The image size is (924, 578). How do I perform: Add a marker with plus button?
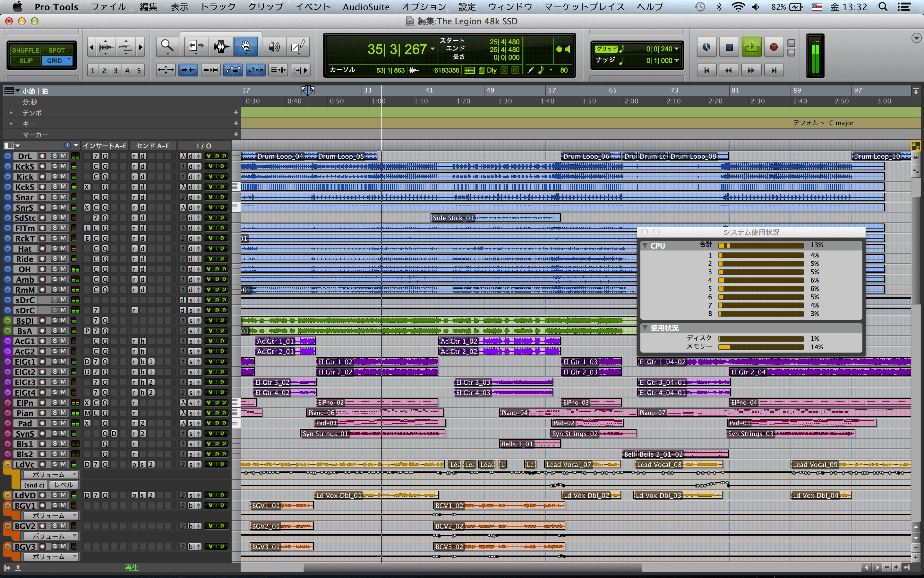(x=236, y=134)
